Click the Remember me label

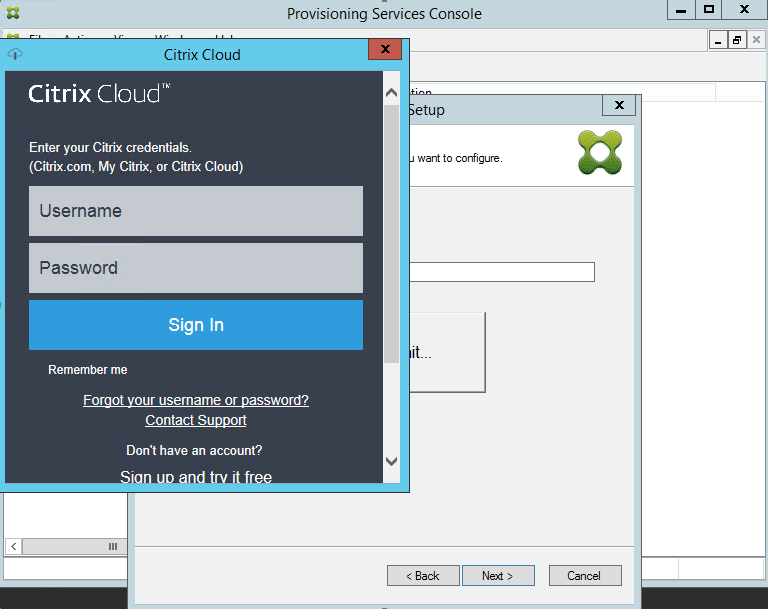[88, 370]
